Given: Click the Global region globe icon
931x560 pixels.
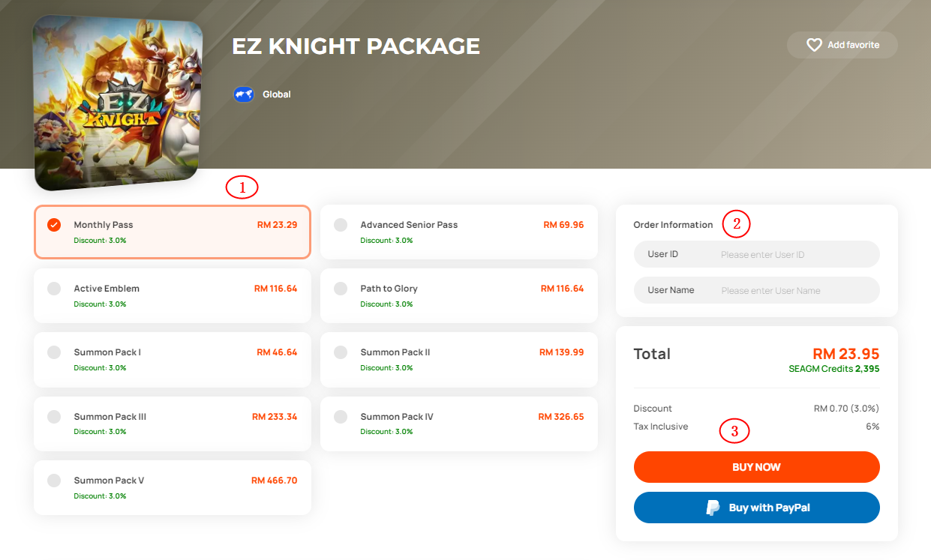Looking at the screenshot, I should 243,94.
